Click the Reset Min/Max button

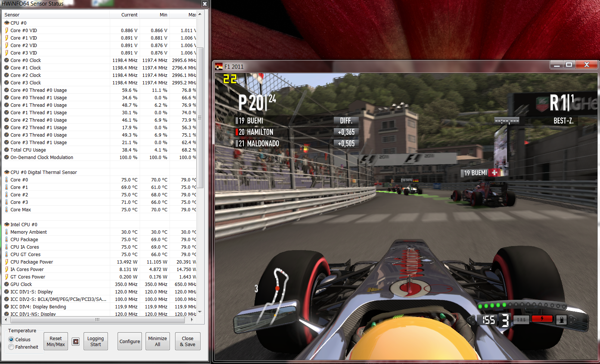pos(56,341)
